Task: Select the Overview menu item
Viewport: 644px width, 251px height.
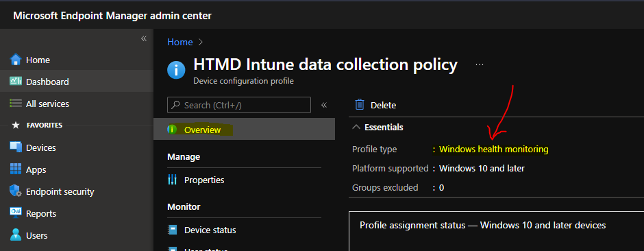Action: [244, 130]
